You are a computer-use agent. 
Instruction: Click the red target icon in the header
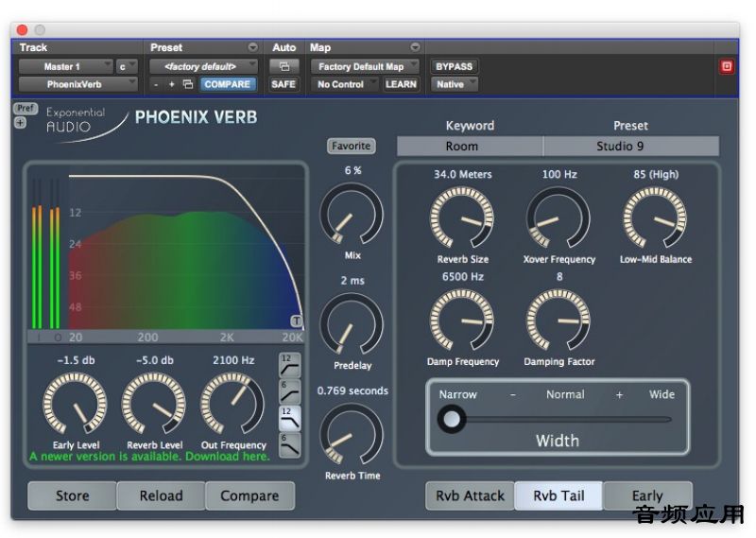(x=727, y=66)
